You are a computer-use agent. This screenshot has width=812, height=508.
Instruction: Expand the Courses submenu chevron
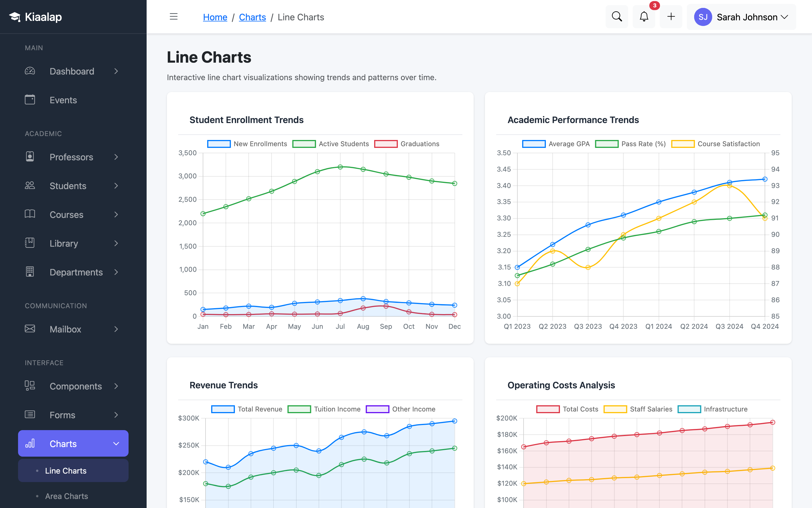click(116, 214)
